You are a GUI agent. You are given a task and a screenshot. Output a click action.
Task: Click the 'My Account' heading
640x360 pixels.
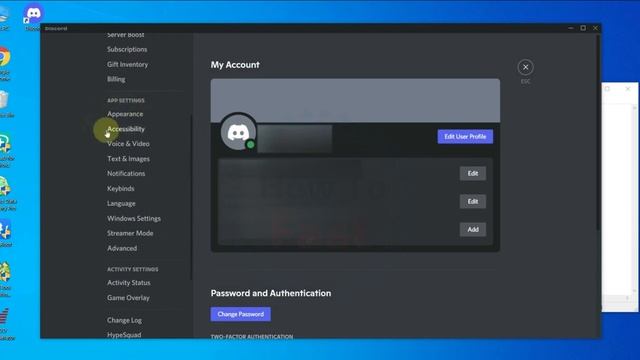pyautogui.click(x=235, y=65)
